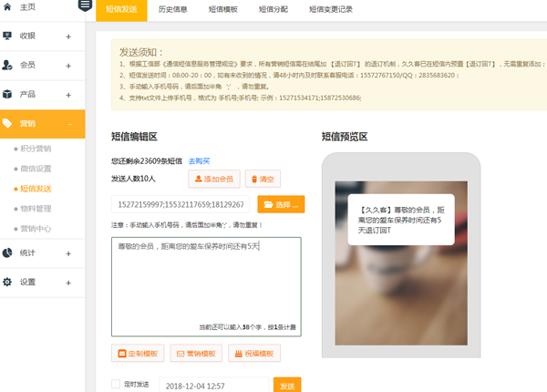Image resolution: width=547 pixels, height=392 pixels.
Task: Click the 营销 marketing tag icon
Action: click(x=8, y=123)
